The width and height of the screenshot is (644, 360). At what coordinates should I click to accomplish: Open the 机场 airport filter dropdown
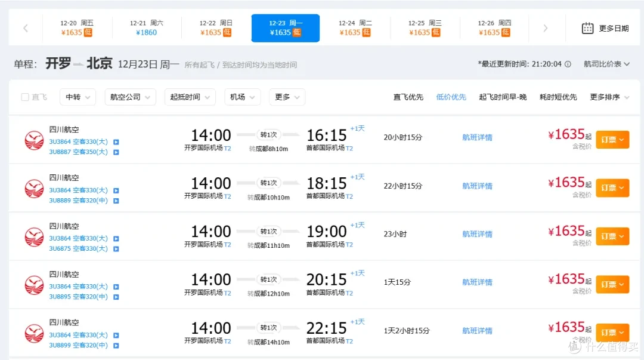tap(242, 97)
